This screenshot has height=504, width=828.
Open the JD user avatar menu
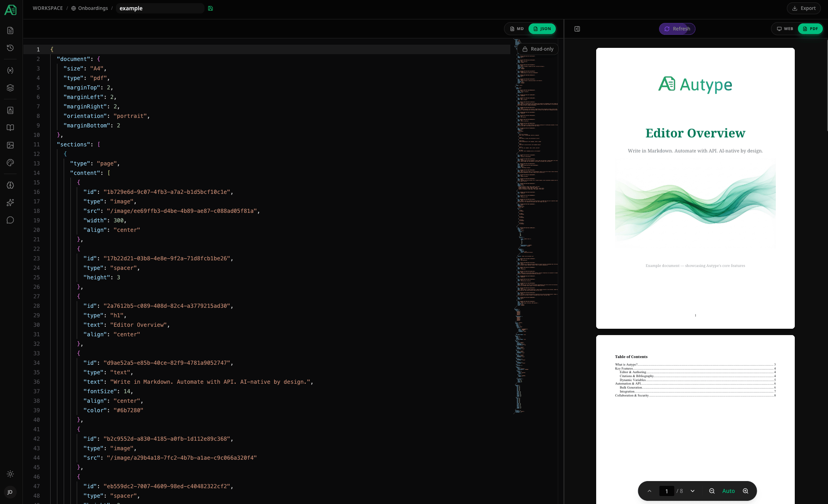pos(10,492)
